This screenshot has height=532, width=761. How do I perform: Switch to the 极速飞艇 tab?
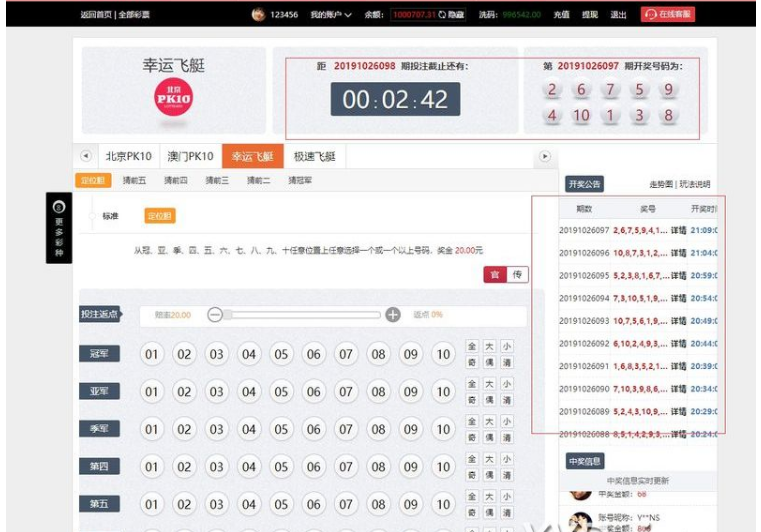point(314,157)
